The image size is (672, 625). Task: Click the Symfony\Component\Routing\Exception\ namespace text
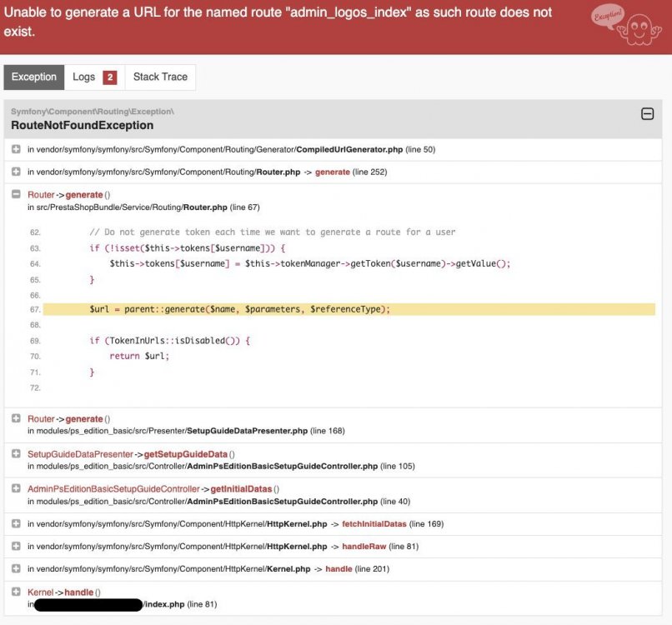click(93, 112)
